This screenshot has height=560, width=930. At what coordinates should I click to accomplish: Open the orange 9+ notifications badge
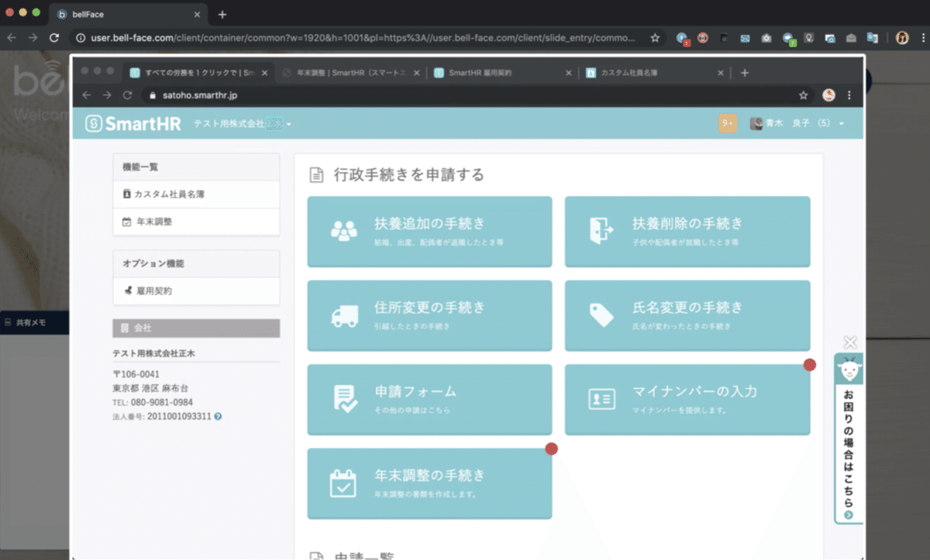coord(727,122)
